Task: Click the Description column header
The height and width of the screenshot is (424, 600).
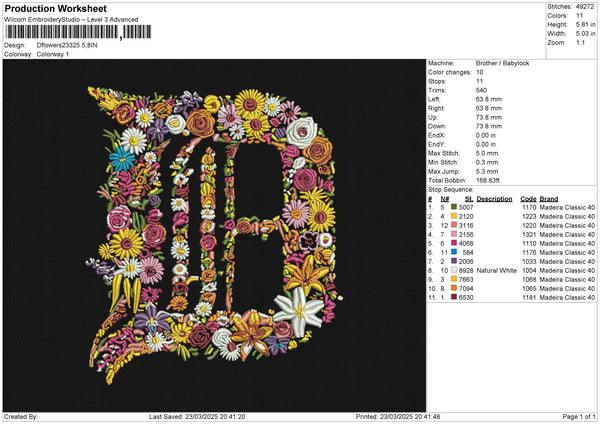Action: pos(494,199)
